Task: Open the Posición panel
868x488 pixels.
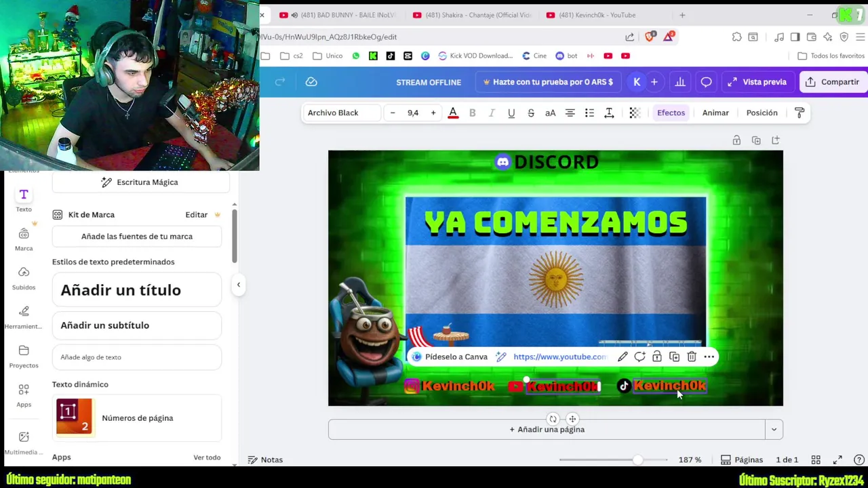Action: click(762, 113)
